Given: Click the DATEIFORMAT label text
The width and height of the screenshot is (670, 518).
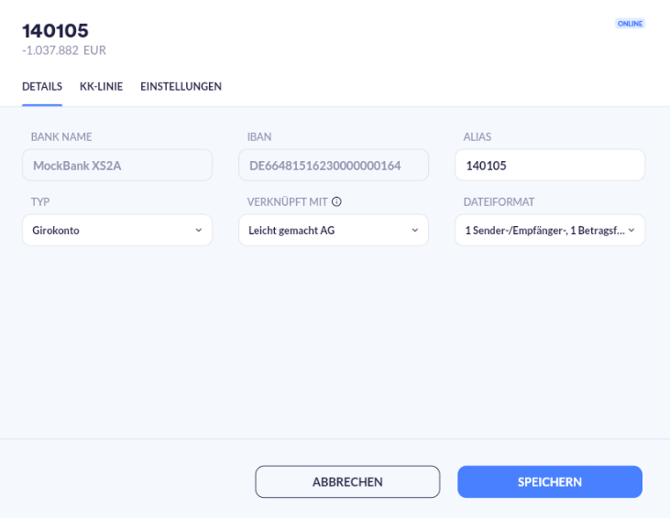Looking at the screenshot, I should tap(499, 202).
